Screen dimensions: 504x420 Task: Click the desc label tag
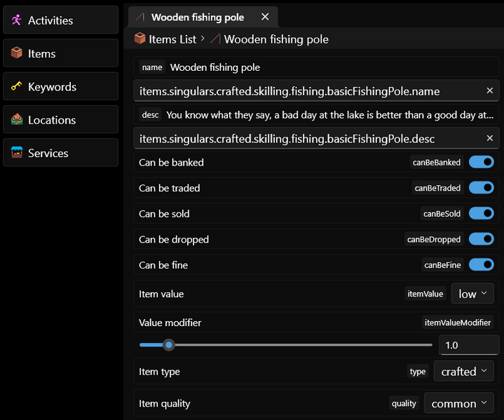click(150, 114)
